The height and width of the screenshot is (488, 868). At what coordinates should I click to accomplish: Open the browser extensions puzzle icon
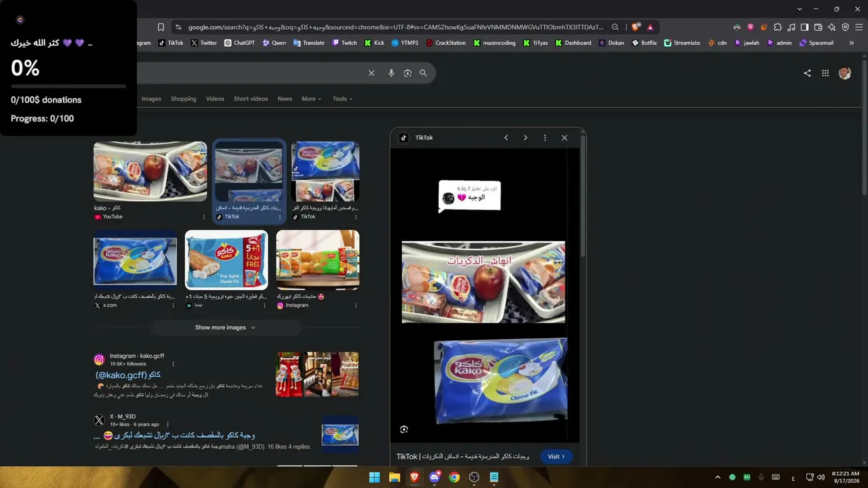pyautogui.click(x=778, y=27)
